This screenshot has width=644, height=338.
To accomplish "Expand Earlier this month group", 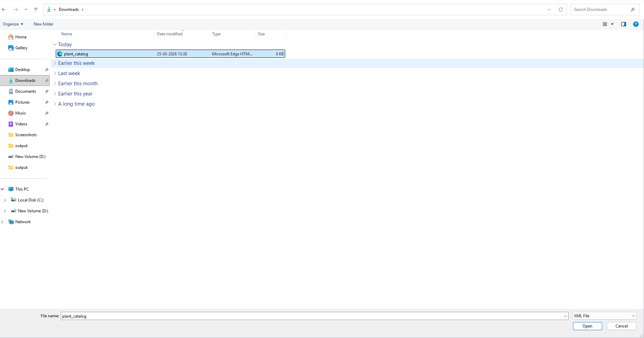I will (x=55, y=84).
